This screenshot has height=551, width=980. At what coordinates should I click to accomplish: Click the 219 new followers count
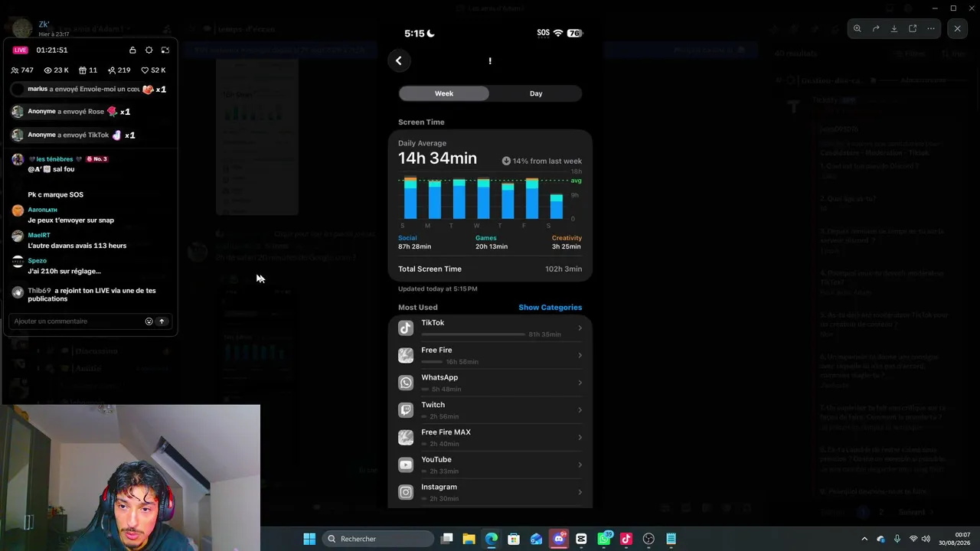(119, 70)
